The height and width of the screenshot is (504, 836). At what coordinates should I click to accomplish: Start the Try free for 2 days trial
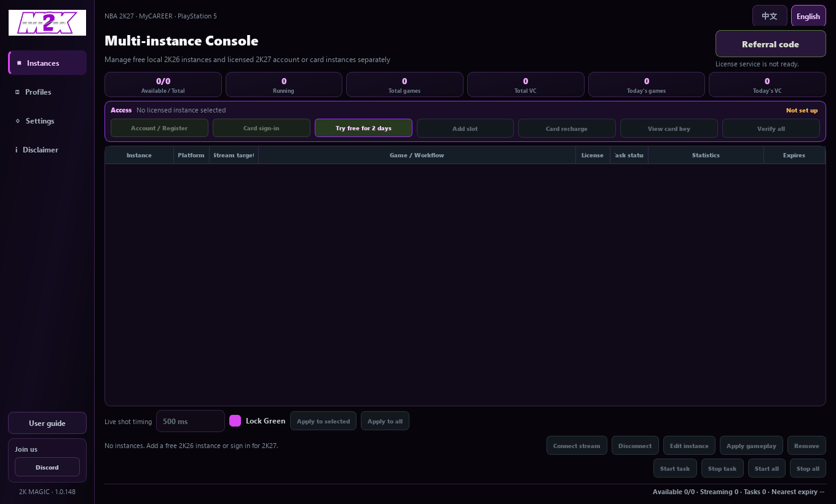363,128
